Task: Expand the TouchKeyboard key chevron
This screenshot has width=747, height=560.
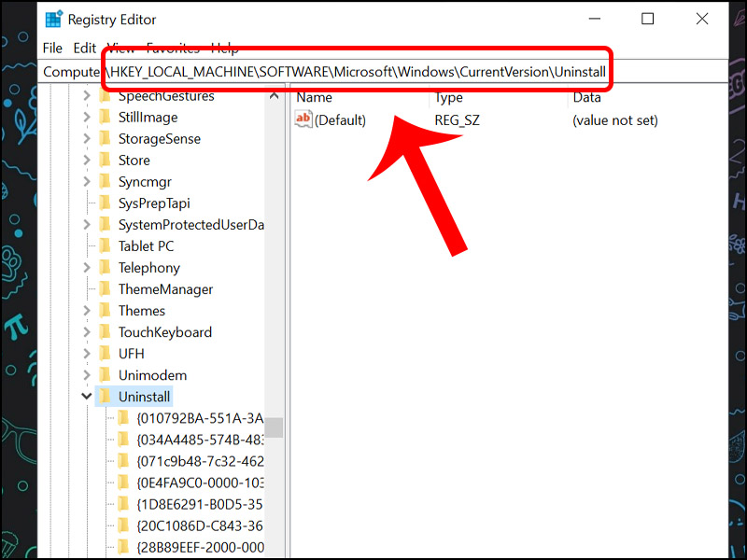Action: (87, 332)
